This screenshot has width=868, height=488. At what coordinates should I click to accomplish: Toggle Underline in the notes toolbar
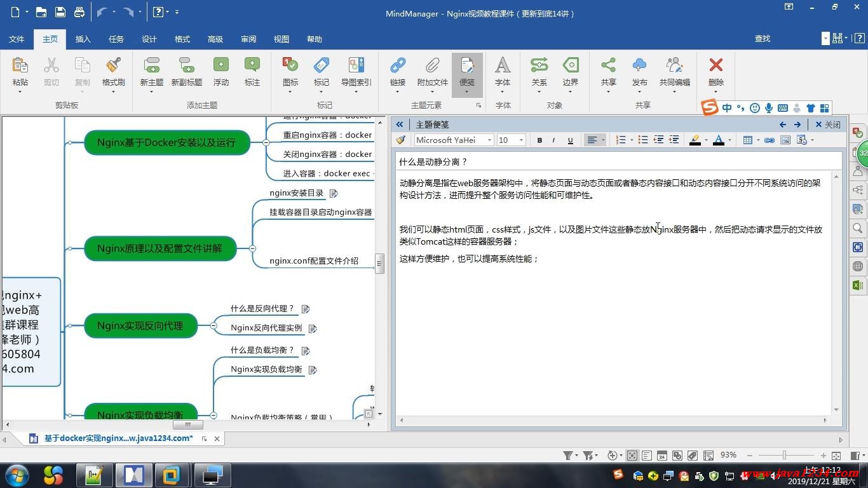coord(570,140)
